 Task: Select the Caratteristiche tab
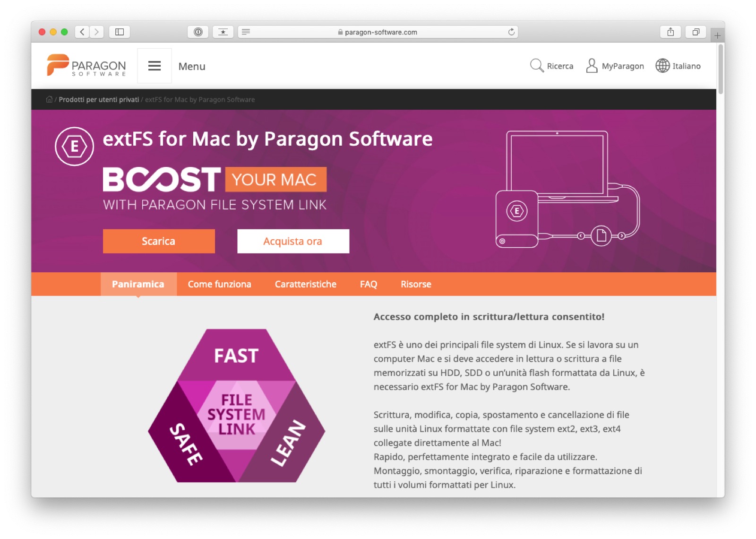click(x=305, y=284)
